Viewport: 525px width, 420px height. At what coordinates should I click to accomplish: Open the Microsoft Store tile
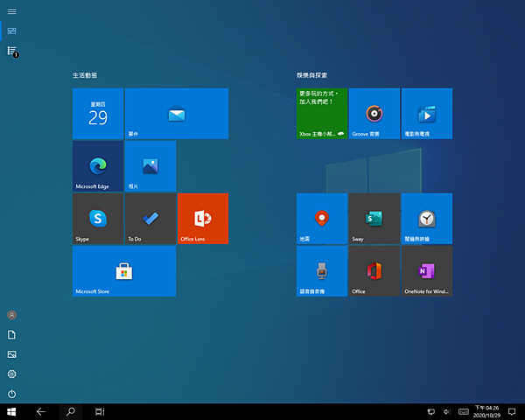click(124, 271)
